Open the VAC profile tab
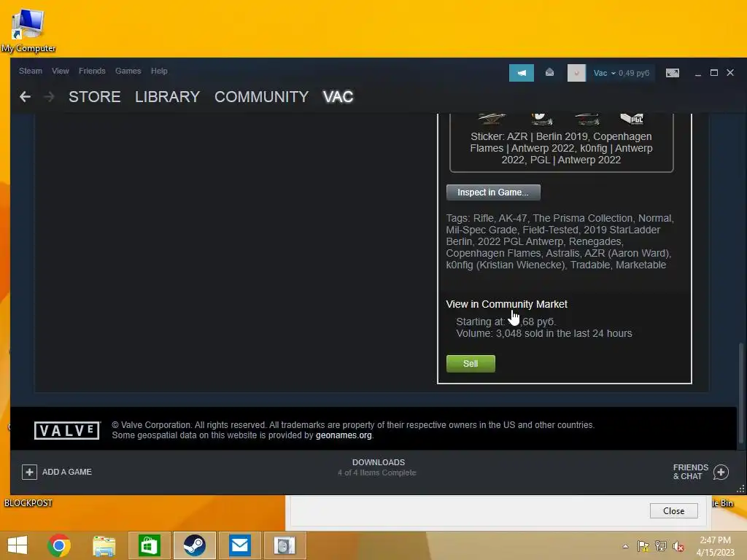The height and width of the screenshot is (560, 747). click(338, 97)
